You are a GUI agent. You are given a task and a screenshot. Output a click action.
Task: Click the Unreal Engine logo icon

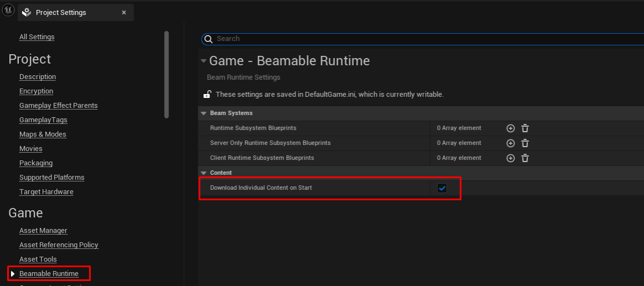[x=8, y=12]
